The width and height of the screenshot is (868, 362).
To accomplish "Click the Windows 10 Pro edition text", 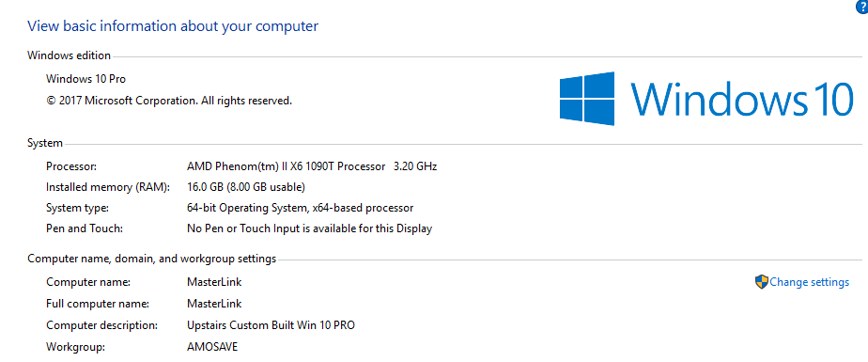I will (x=85, y=79).
